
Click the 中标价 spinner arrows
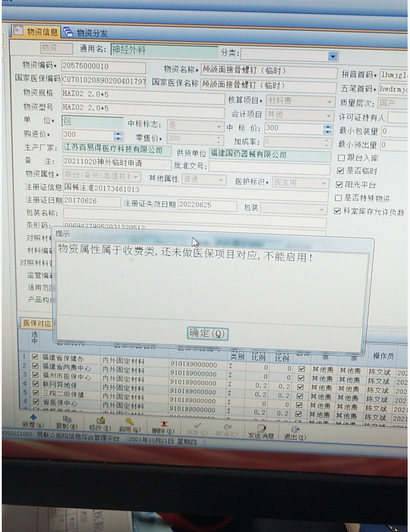click(x=328, y=129)
